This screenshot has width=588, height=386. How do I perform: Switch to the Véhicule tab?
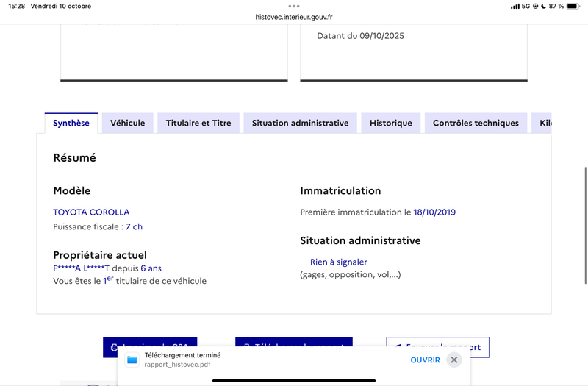tap(127, 123)
